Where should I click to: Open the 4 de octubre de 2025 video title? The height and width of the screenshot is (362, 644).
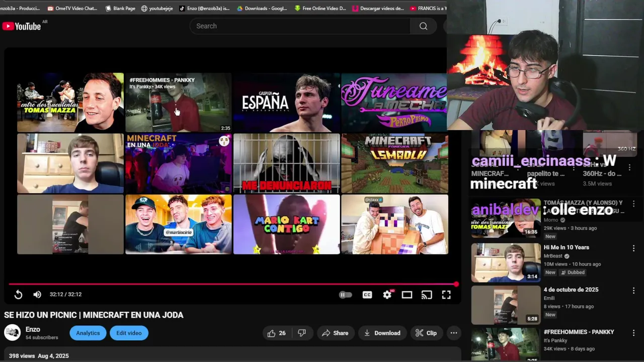pos(571,290)
